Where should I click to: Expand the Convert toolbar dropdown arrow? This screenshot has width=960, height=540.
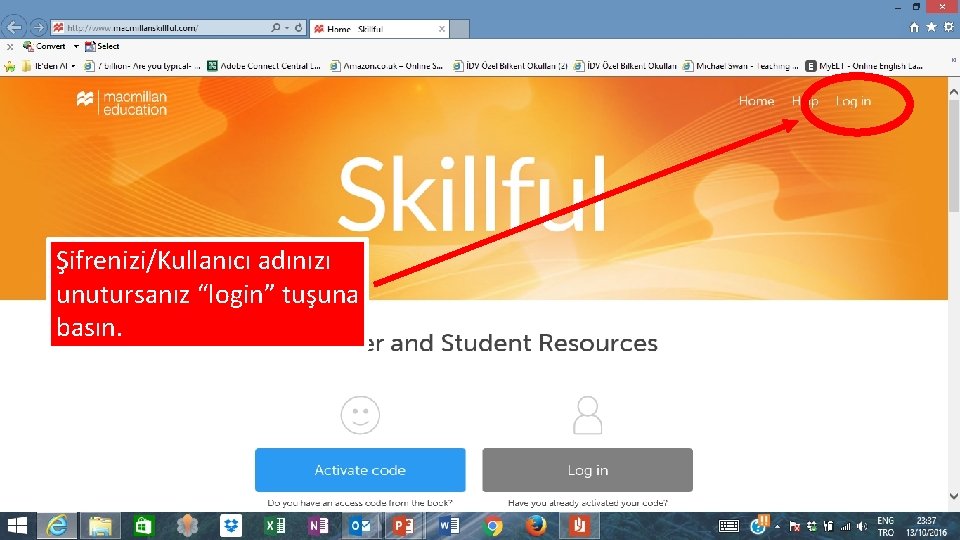tap(76, 47)
